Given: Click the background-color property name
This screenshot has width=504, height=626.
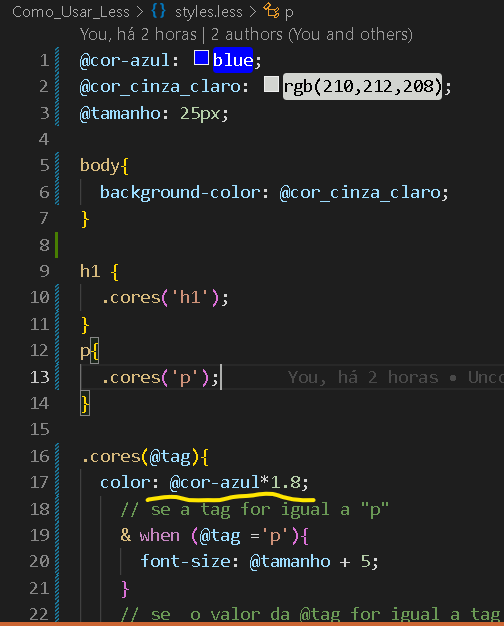Looking at the screenshot, I should 180,193.
